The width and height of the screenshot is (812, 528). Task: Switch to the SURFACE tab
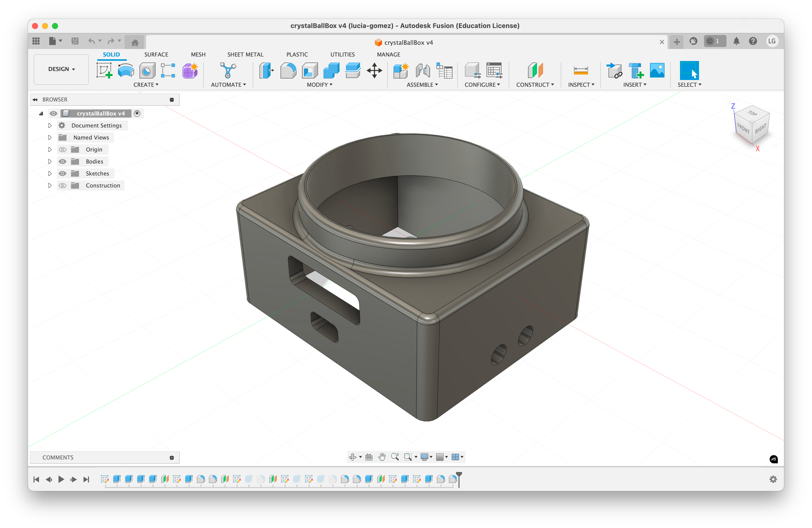pos(156,54)
